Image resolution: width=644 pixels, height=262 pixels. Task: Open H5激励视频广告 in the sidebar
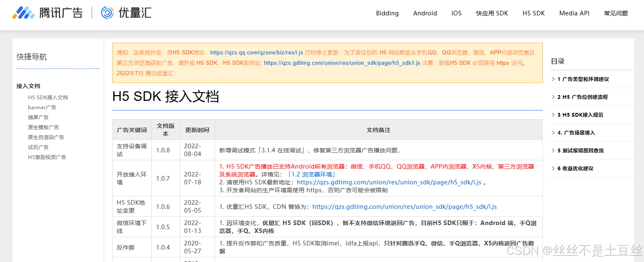(x=47, y=157)
